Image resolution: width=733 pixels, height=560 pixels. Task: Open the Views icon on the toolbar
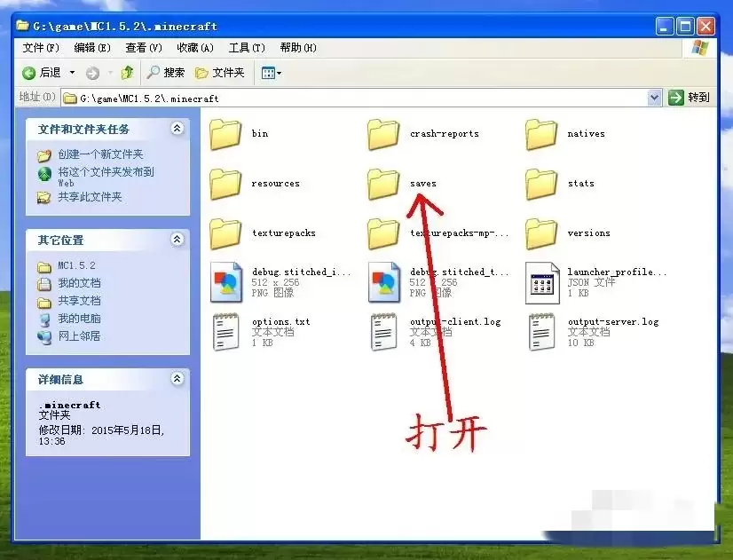[x=270, y=73]
